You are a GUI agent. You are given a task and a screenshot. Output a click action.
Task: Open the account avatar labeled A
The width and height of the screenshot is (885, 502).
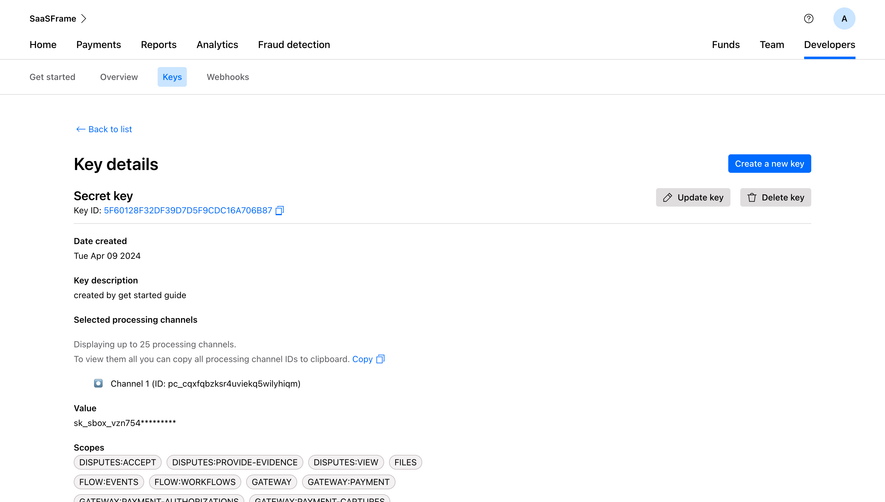(x=844, y=19)
